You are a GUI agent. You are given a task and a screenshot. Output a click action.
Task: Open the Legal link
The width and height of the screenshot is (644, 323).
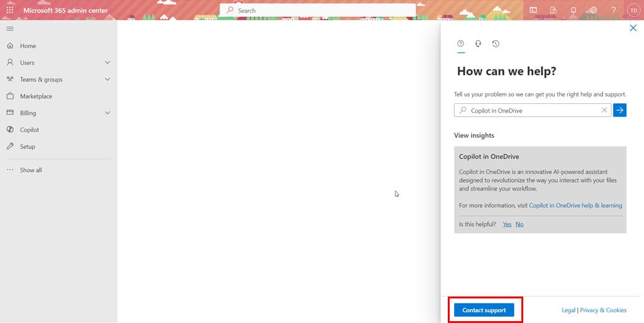point(569,310)
